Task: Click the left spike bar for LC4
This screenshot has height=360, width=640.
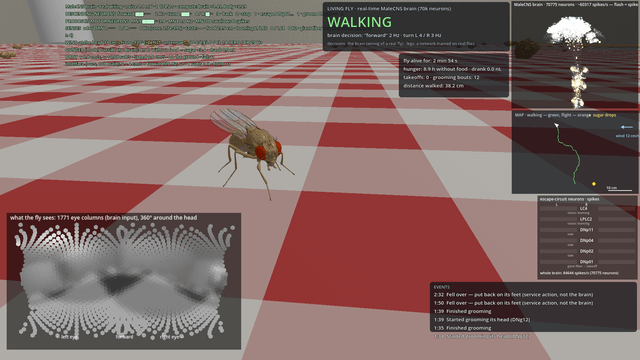Action: tap(558, 209)
